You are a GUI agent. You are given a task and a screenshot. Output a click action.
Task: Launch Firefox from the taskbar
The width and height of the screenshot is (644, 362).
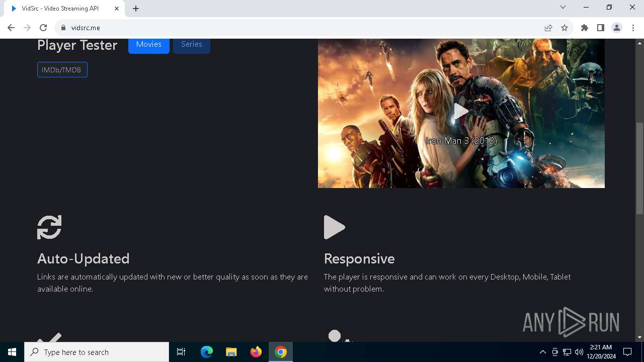click(x=256, y=352)
